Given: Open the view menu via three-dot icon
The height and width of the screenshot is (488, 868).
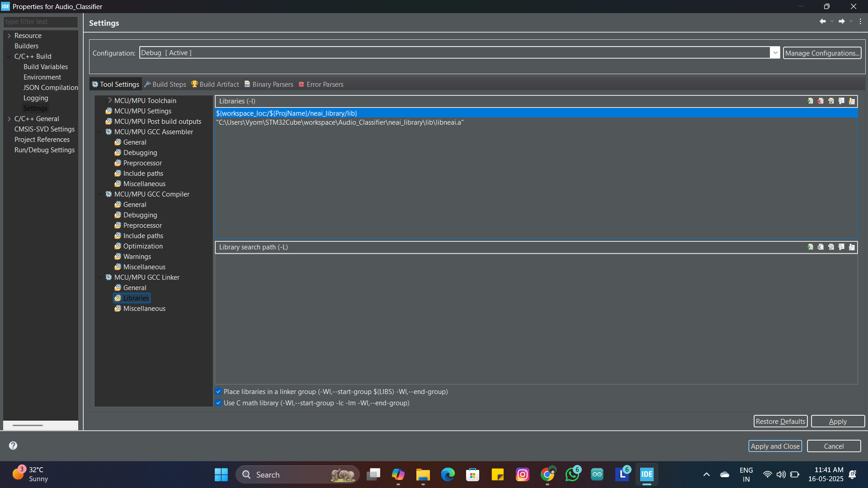Looking at the screenshot, I should [x=861, y=21].
